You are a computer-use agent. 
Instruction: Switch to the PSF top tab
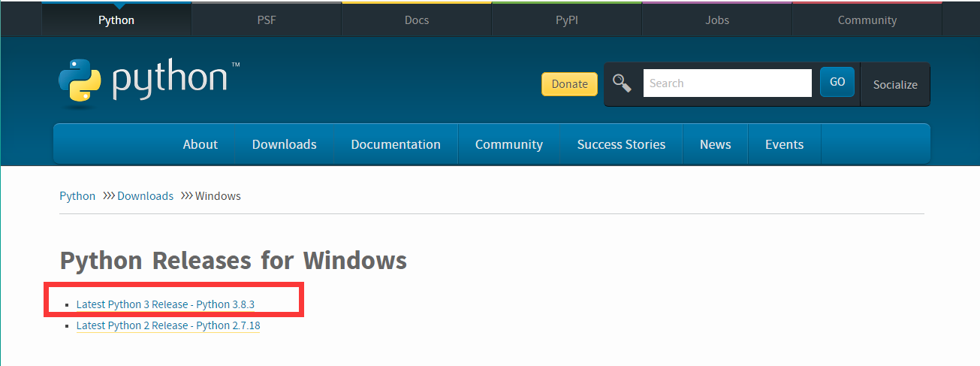[267, 20]
